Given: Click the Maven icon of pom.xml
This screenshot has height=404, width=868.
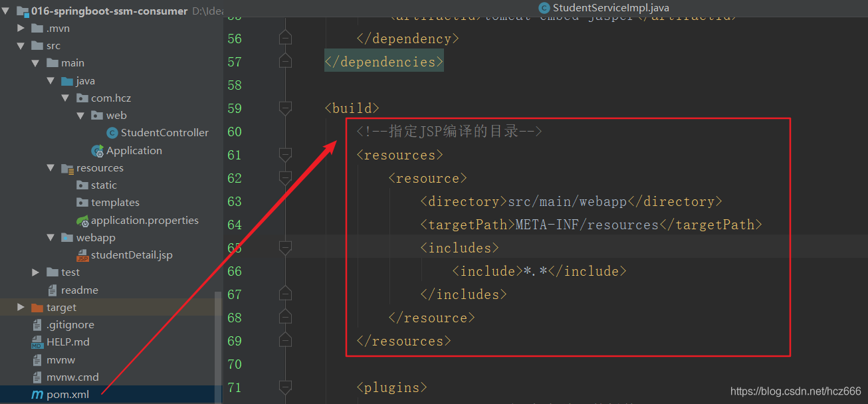Looking at the screenshot, I should (x=37, y=395).
